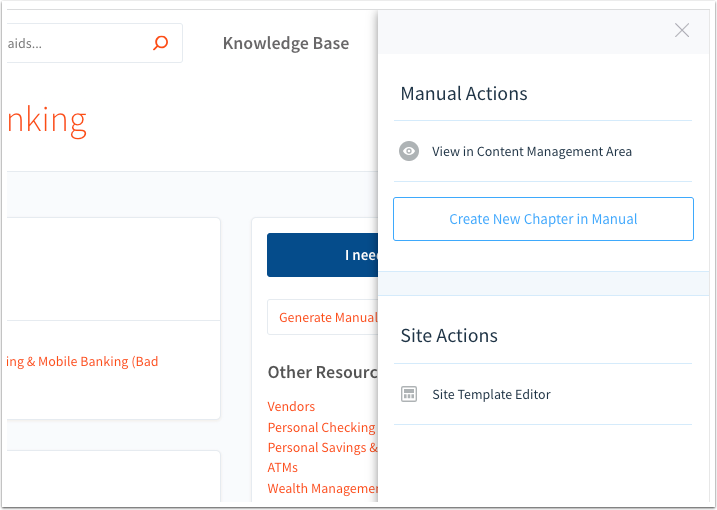Focus the search aids input field
The image size is (717, 510).
click(70, 43)
